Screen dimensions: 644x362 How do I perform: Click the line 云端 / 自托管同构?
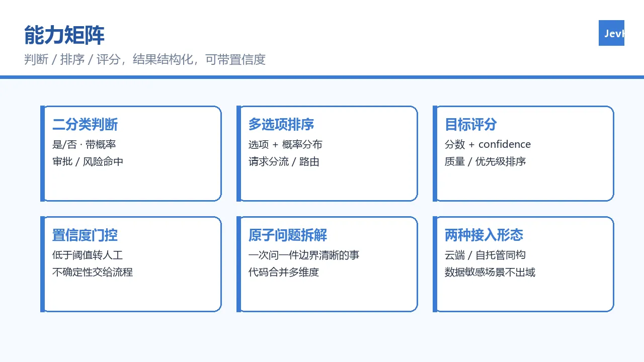click(485, 255)
